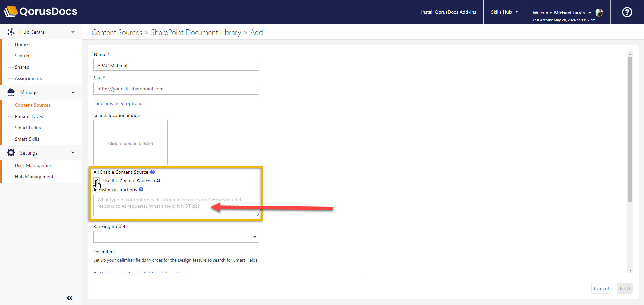644x305 pixels.
Task: Open Hub Management in sidebar
Action: 34,177
